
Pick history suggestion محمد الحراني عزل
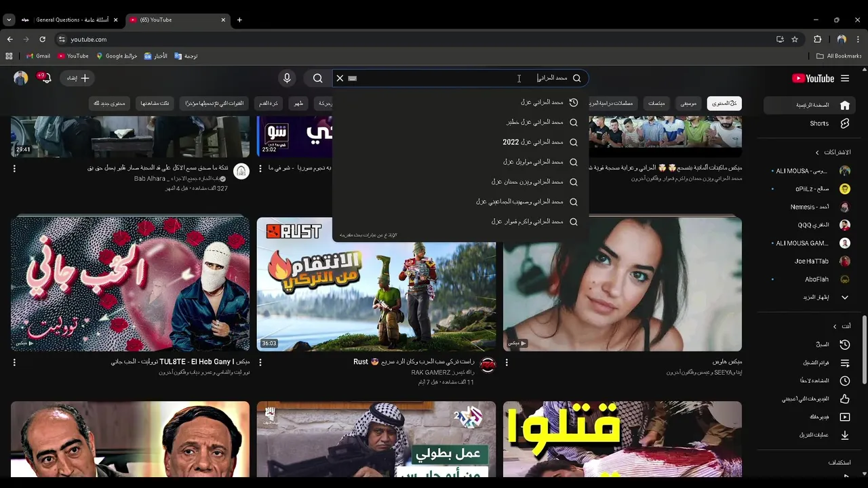(x=461, y=102)
